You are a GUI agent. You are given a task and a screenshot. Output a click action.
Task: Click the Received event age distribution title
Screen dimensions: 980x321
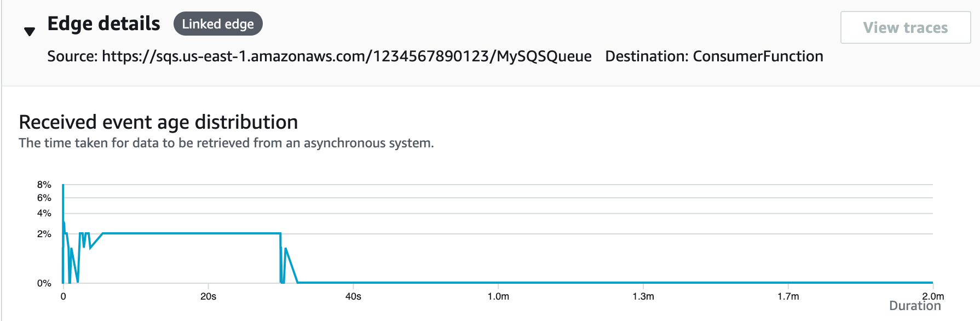coord(158,122)
